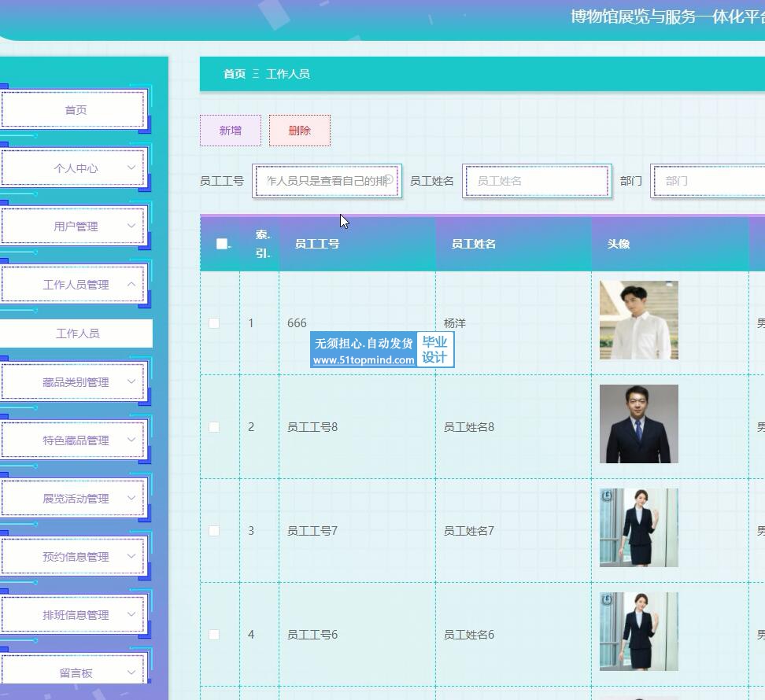The width and height of the screenshot is (765, 700).
Task: Open the 预约信息管理 sidebar menu
Action: [x=74, y=557]
